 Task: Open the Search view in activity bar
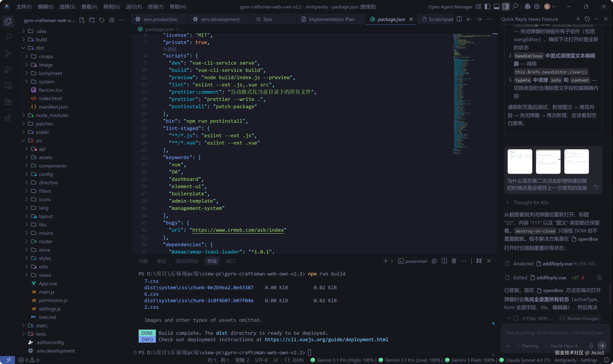pos(8,37)
